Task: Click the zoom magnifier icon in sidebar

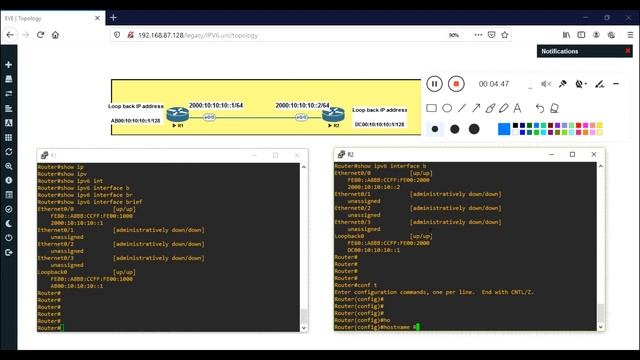Action: (x=9, y=167)
